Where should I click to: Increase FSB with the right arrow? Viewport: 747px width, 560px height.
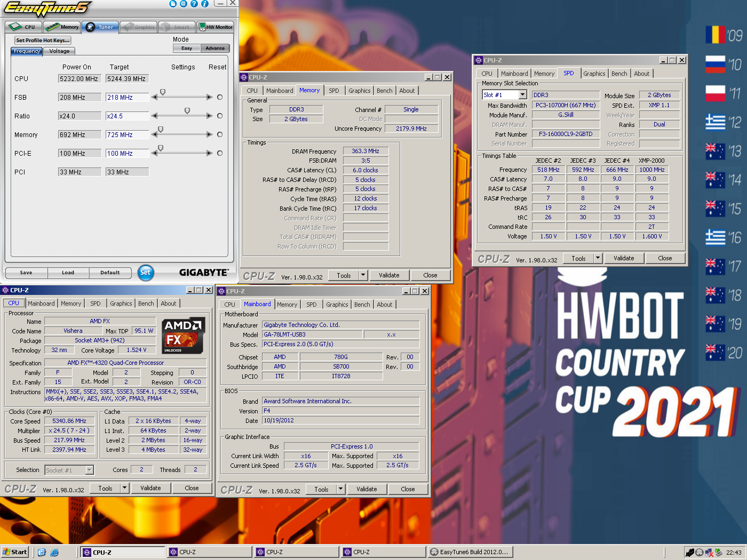click(x=209, y=97)
